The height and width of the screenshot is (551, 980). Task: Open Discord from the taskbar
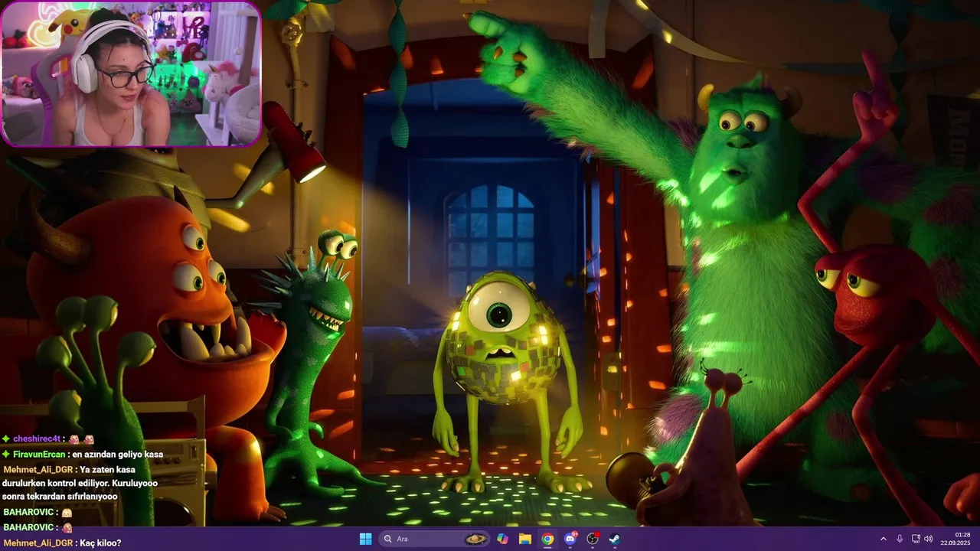pos(570,539)
